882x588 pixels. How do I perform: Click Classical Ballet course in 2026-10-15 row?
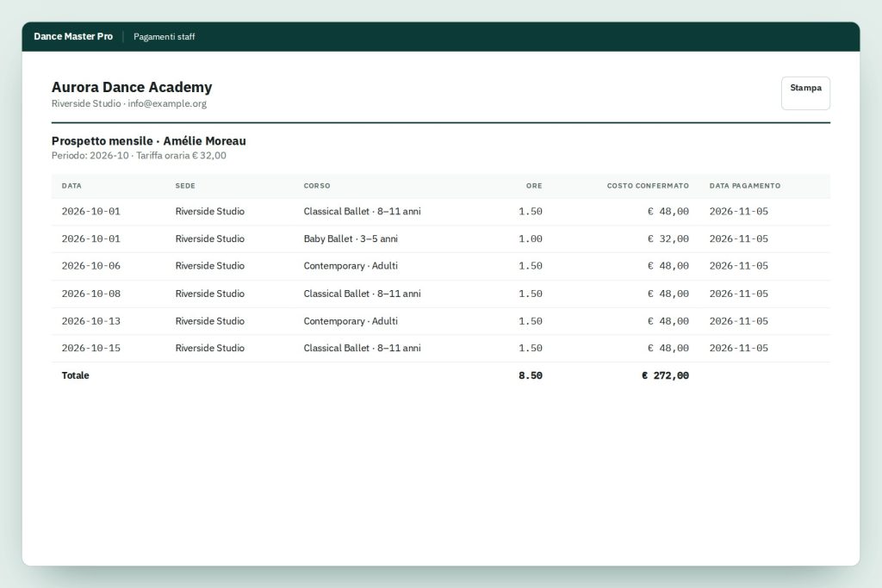tap(363, 348)
